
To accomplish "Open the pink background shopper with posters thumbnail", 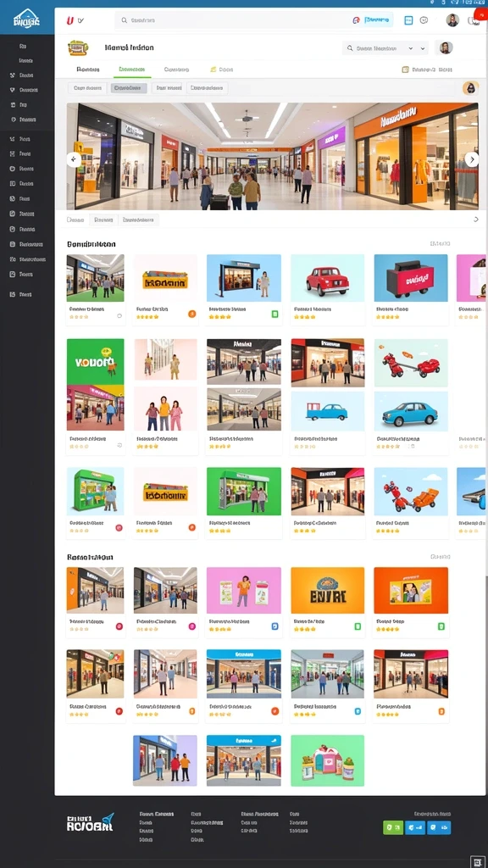I will (x=243, y=590).
